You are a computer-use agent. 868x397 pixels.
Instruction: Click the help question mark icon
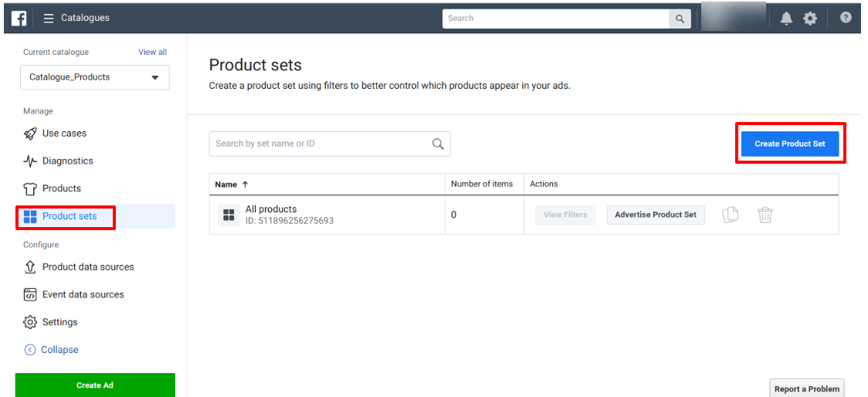coord(846,18)
